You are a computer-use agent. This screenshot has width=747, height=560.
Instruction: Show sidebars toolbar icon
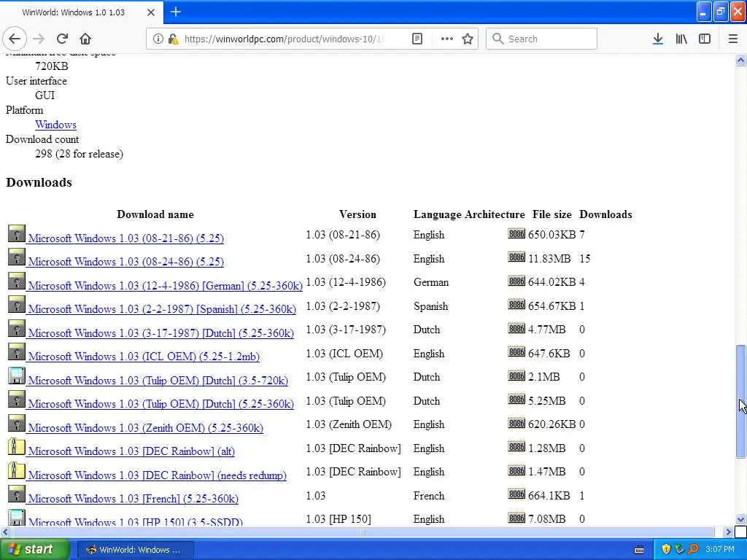coord(705,39)
